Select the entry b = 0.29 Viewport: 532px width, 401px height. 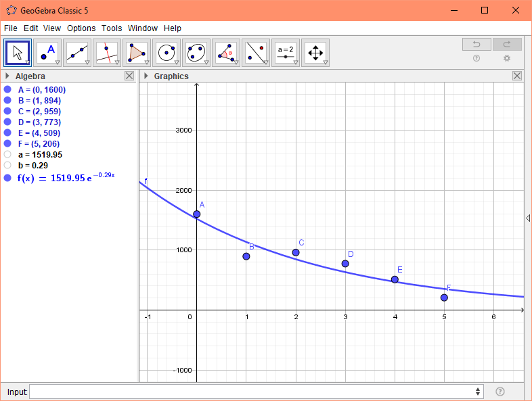(x=33, y=166)
